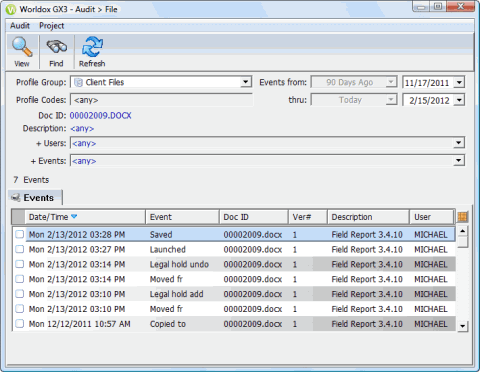The height and width of the screenshot is (372, 480).
Task: Check the 03:28 PM Saved event box
Action: 20,234
